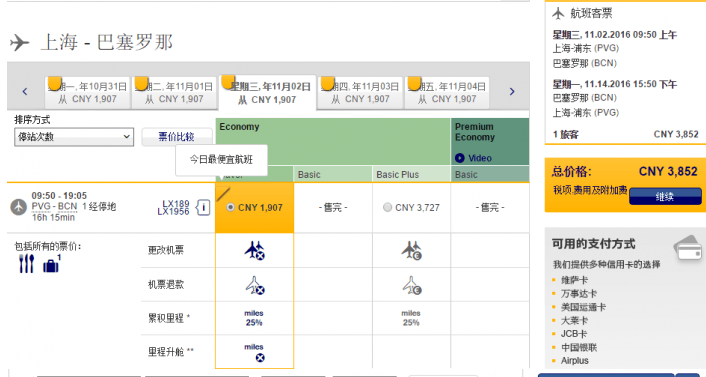706x377 pixels.
Task: Click the PVG airport code link
Action: click(41, 207)
